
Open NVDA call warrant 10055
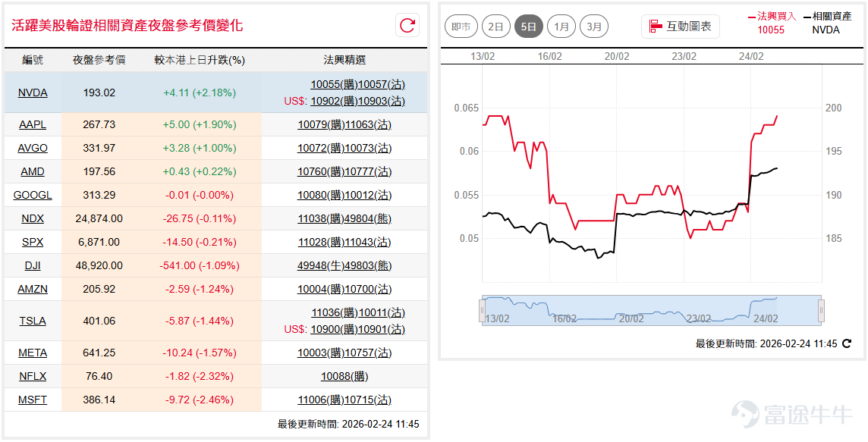click(x=334, y=85)
